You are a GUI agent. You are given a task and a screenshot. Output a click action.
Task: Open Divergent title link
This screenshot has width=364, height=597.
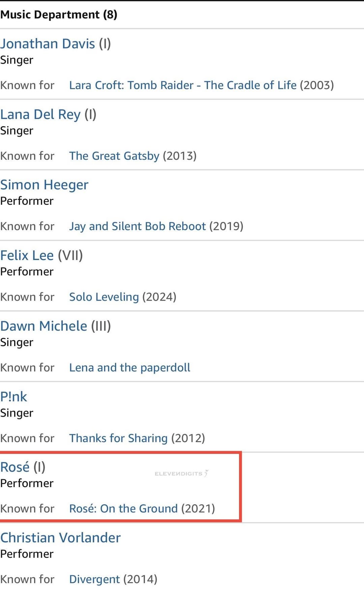pos(94,579)
